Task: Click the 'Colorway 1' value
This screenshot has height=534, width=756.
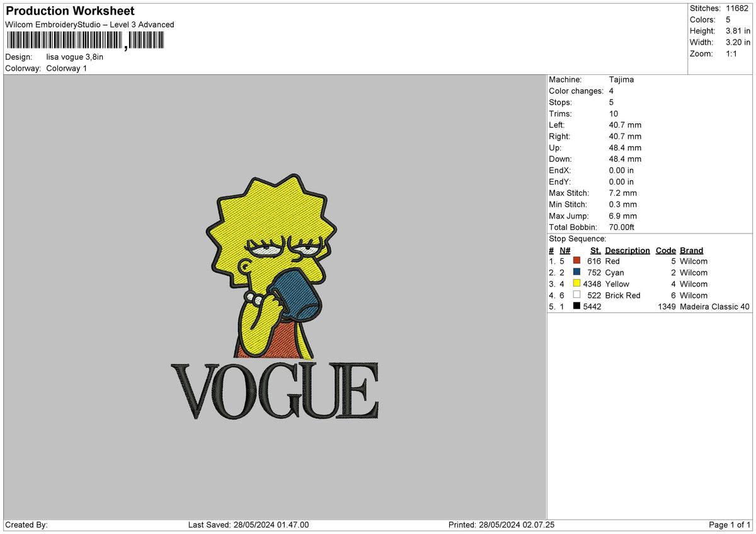Action: (67, 68)
